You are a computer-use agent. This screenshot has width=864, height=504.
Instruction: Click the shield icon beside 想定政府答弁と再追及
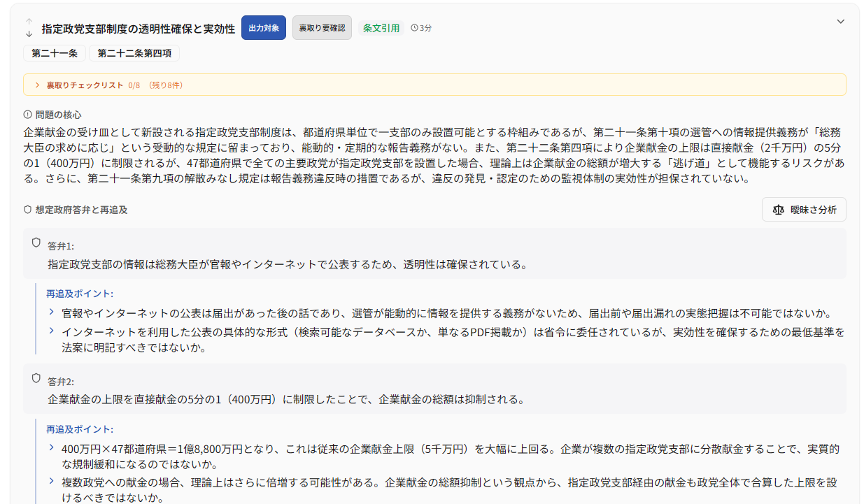coord(28,209)
